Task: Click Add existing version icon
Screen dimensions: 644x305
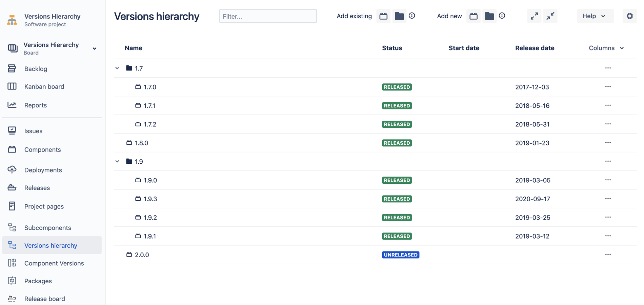Action: (x=383, y=16)
